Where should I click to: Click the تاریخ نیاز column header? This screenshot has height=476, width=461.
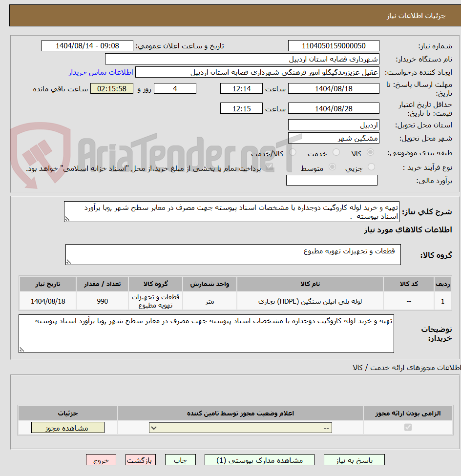tap(48, 284)
